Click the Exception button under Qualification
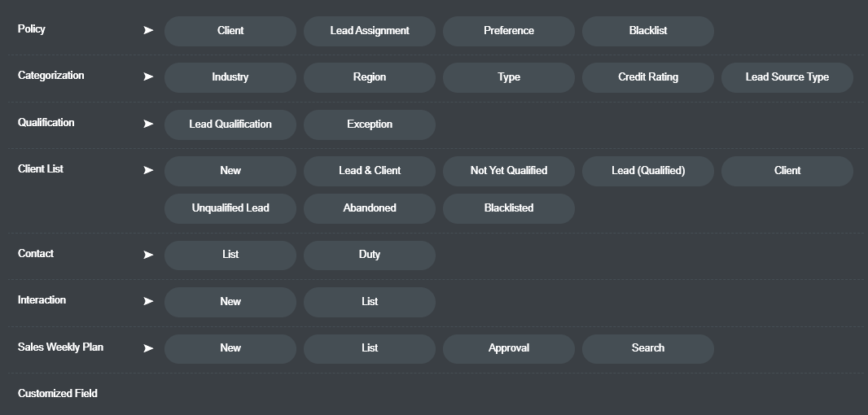Screen dimensions: 868x415 pyautogui.click(x=369, y=124)
